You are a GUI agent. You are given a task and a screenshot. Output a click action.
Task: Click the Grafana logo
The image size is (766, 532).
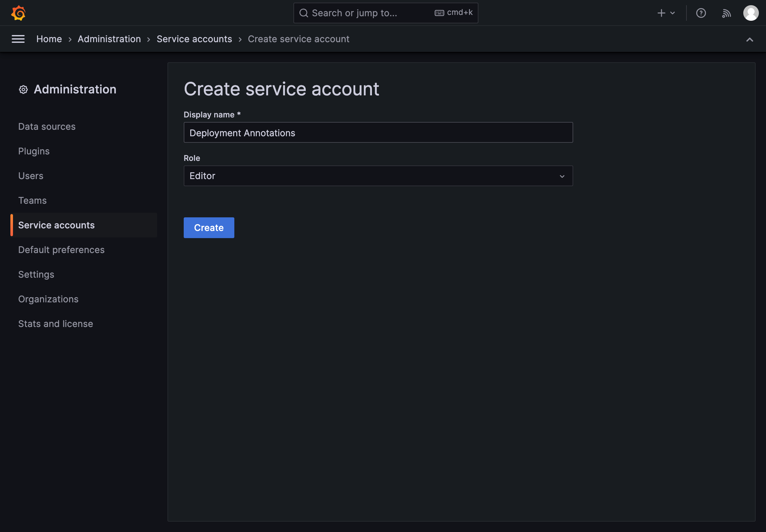19,13
